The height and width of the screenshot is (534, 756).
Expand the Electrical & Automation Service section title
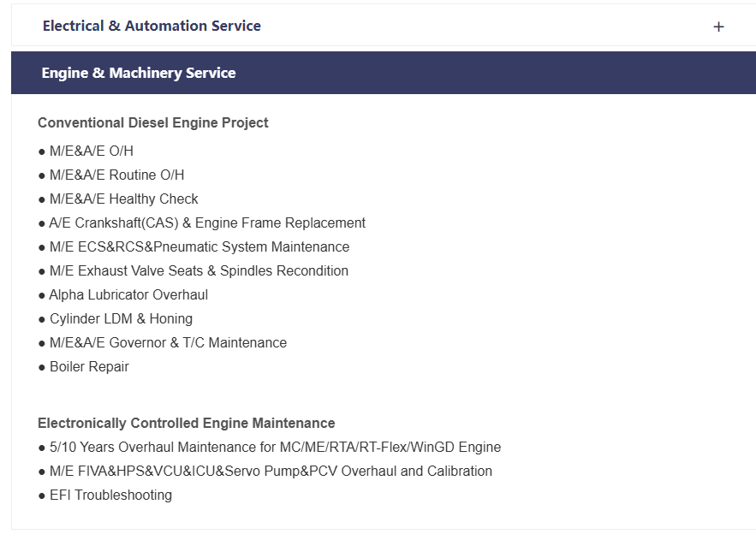(152, 26)
